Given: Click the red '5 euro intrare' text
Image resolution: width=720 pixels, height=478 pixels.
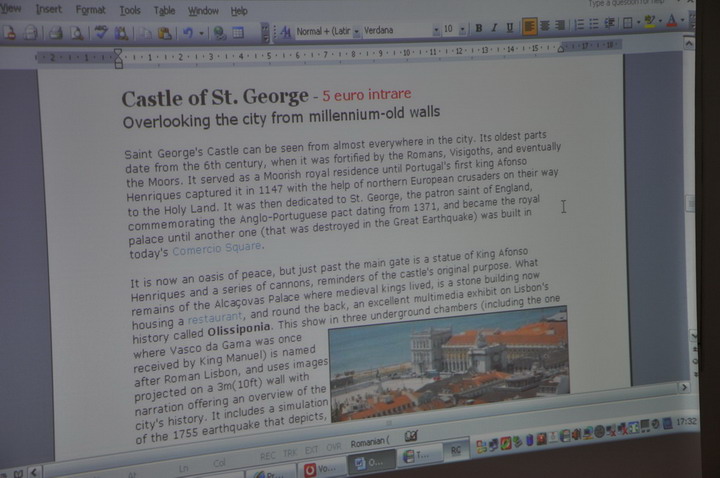Looking at the screenshot, I should (x=366, y=95).
